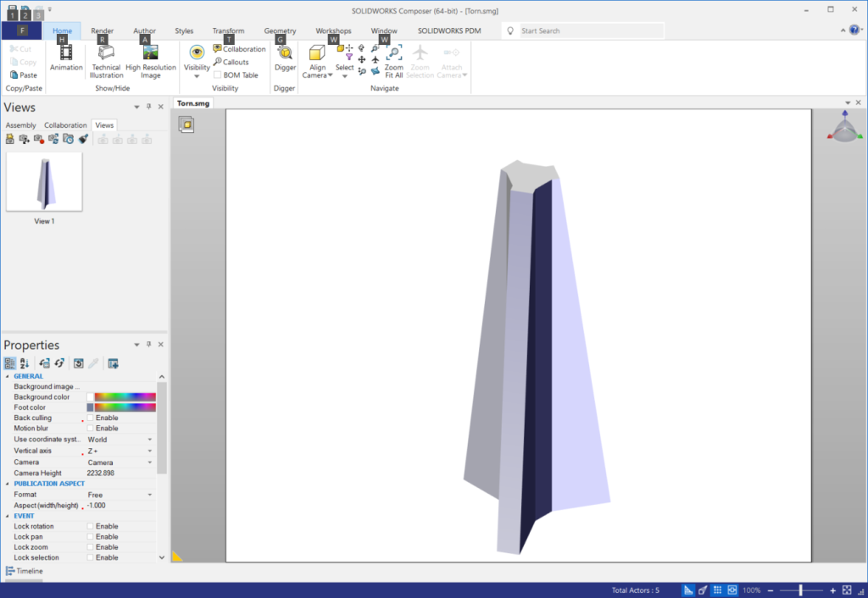Expand the Format dropdown set to Free
868x598 pixels.
[149, 495]
